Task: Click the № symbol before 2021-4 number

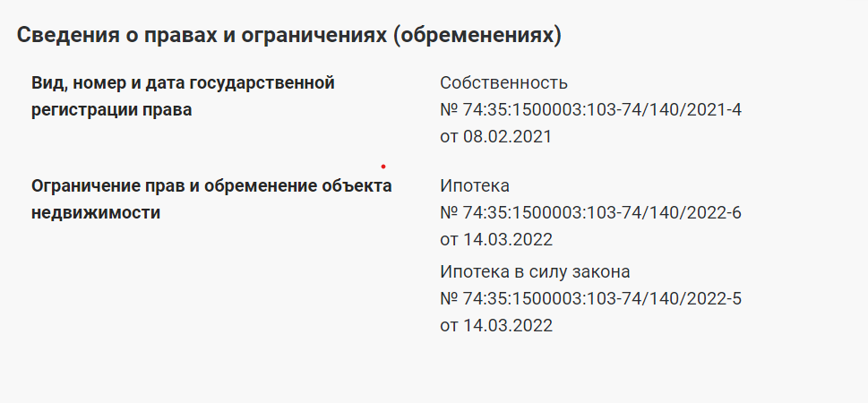Action: tap(449, 109)
